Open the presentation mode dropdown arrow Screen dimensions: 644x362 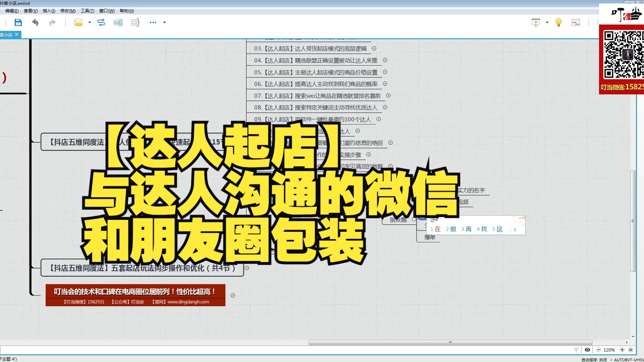pos(547,22)
